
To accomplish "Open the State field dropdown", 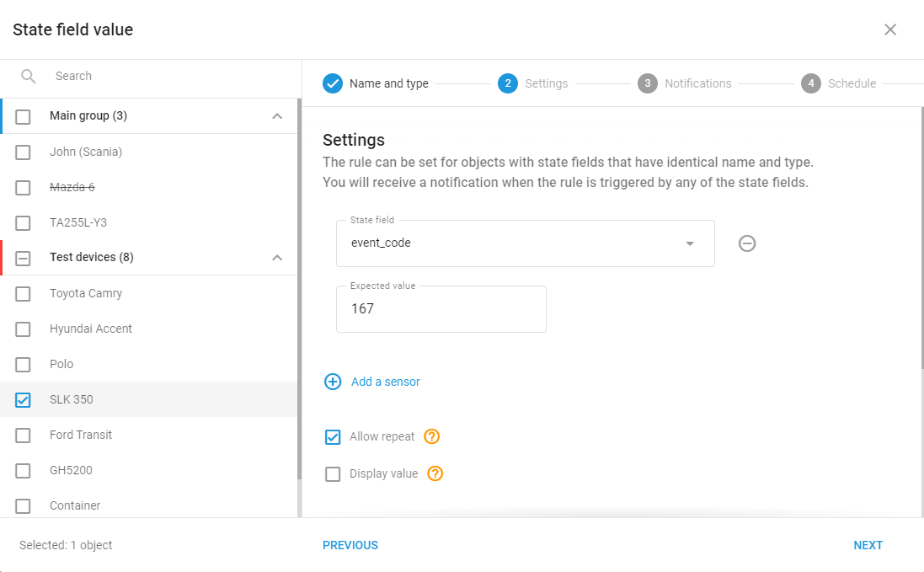I will tap(525, 243).
